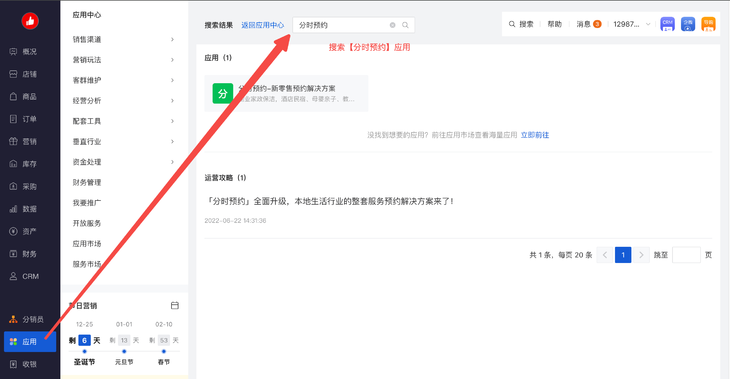Click the red thumbs-up logo
The height and width of the screenshot is (379, 730).
pos(30,20)
